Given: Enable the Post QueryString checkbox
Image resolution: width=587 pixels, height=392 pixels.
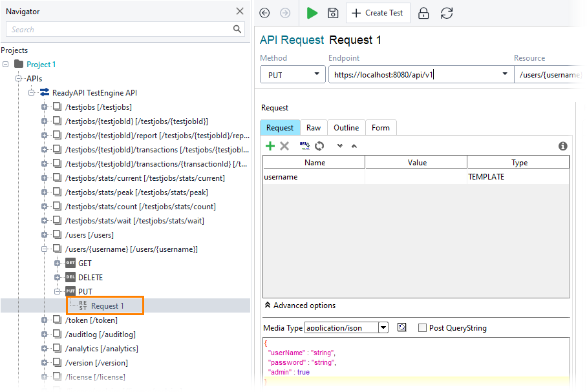Looking at the screenshot, I should (x=422, y=328).
